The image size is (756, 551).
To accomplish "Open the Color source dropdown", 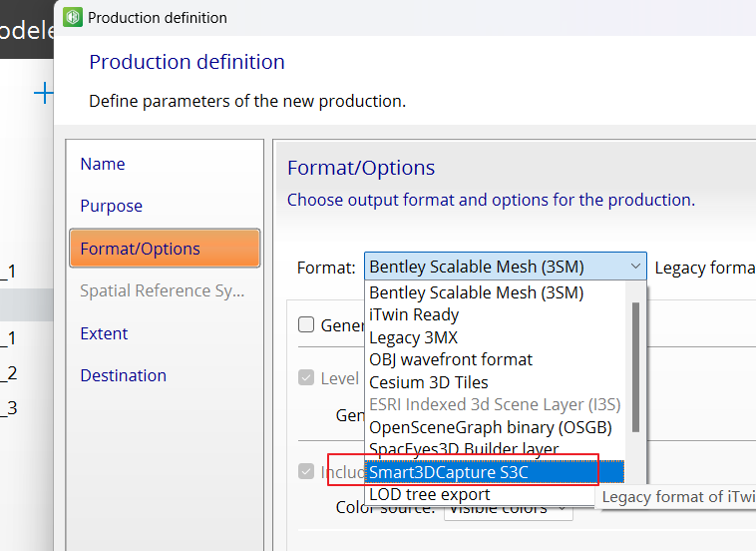I will 509,508.
